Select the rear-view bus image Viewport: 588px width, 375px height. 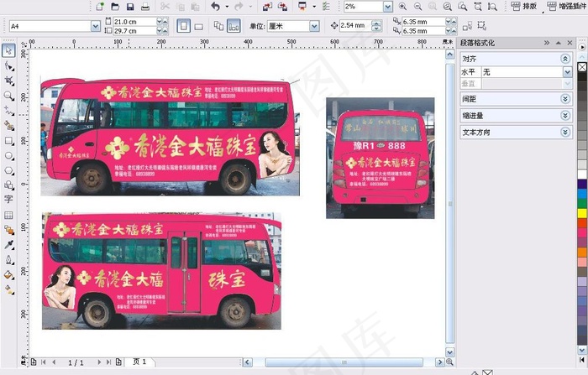381,158
